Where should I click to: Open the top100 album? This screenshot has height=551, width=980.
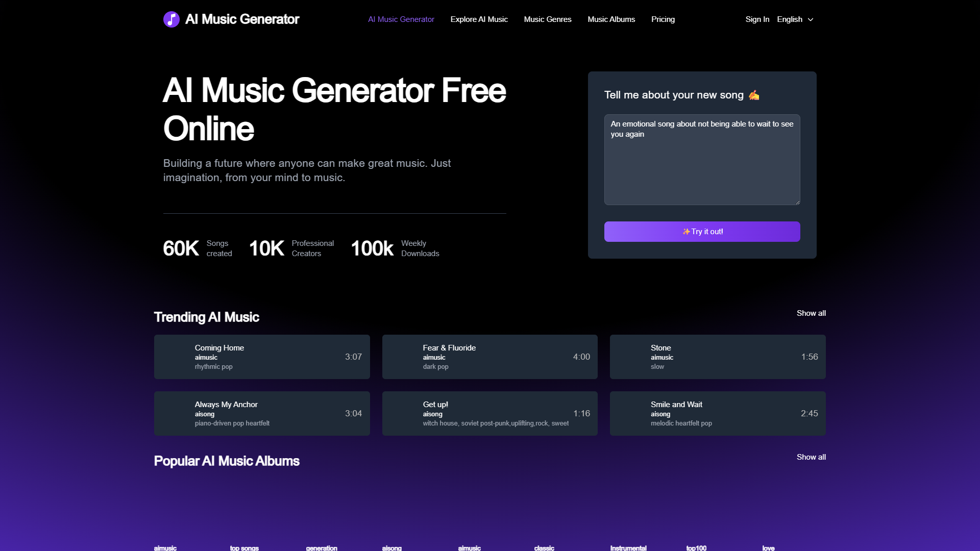pos(696,548)
